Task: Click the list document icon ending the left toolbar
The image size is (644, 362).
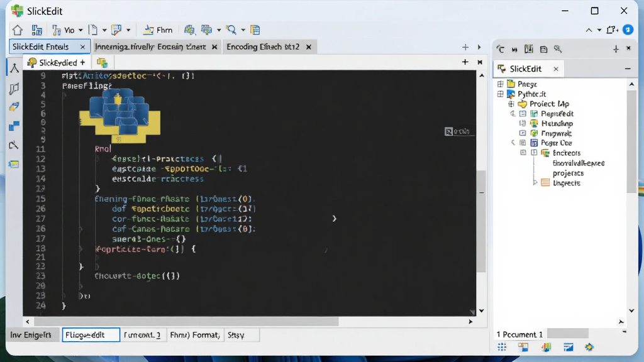Action: click(255, 30)
